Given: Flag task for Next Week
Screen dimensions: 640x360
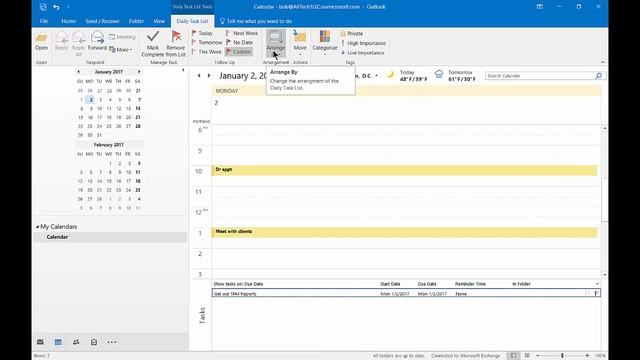Looking at the screenshot, I should coord(242,33).
